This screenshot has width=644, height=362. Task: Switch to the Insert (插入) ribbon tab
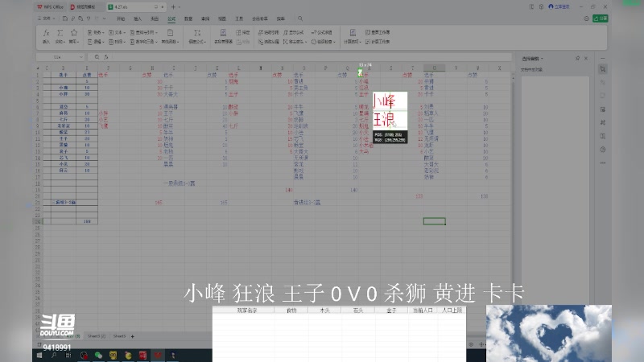click(x=138, y=19)
